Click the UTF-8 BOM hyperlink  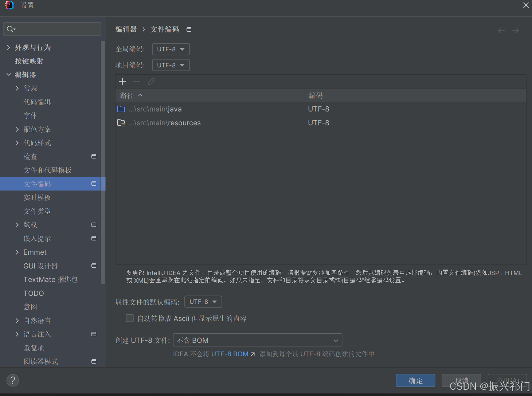(x=230, y=353)
